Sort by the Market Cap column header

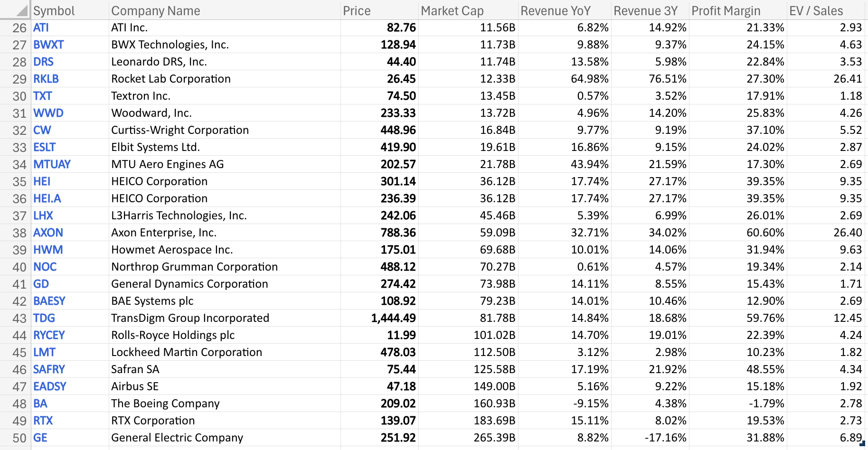451,10
